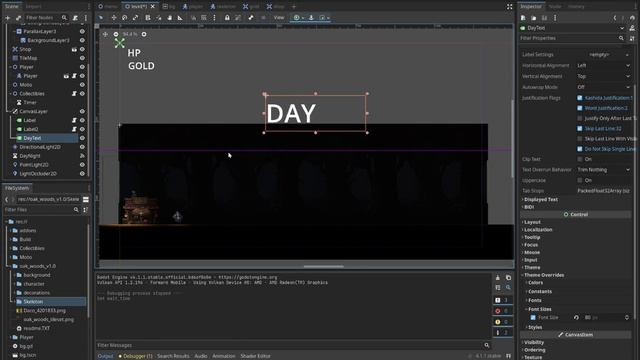Click the load resource folder icon in Inspector
The height and width of the screenshot is (360, 640).
[x=533, y=18]
